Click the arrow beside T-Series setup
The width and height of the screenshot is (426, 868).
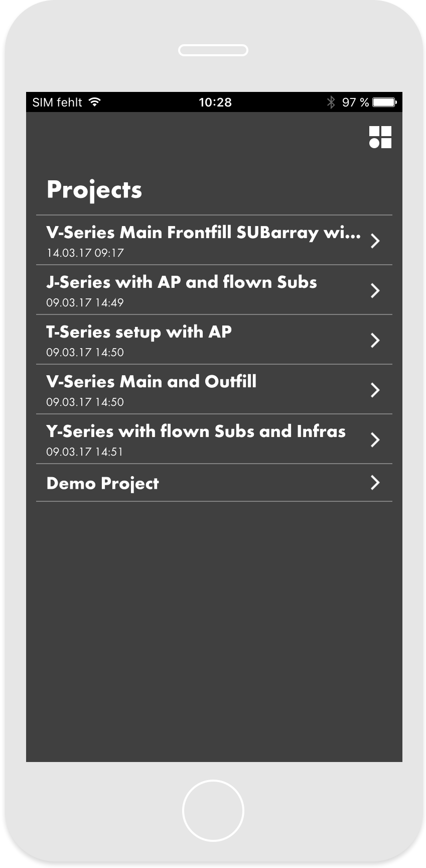(x=375, y=340)
